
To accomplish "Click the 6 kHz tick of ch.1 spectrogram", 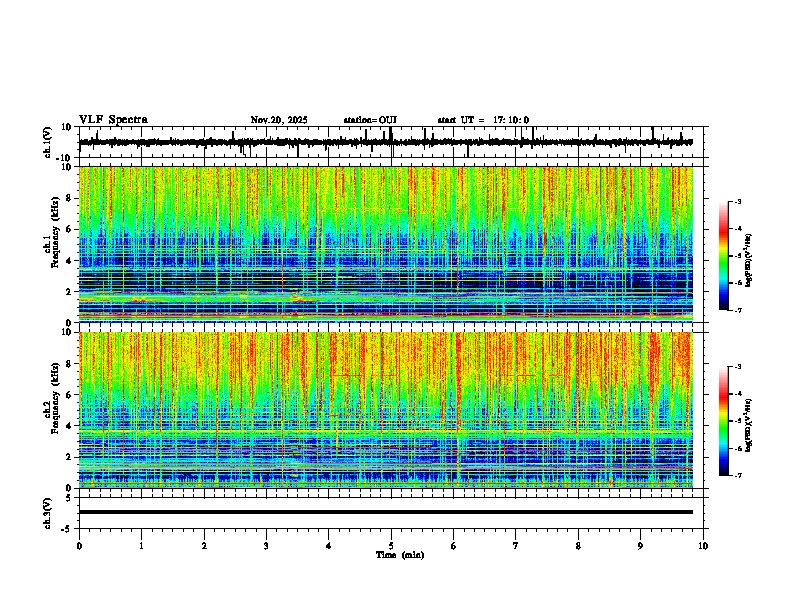I will pos(69,230).
